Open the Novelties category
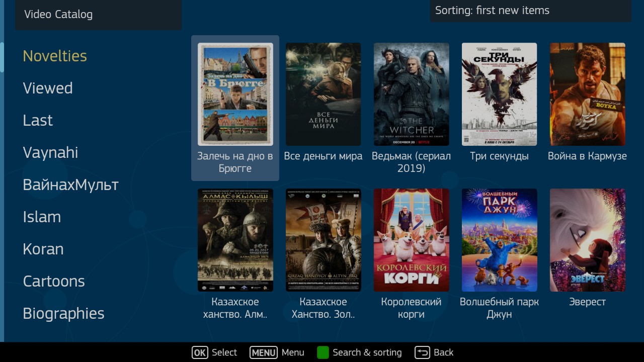This screenshot has width=644, height=362. pyautogui.click(x=55, y=56)
